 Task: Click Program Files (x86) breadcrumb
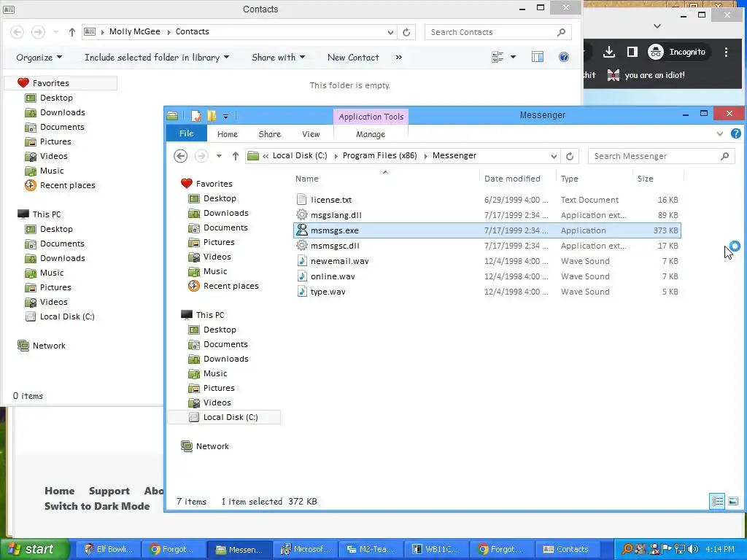tap(379, 156)
